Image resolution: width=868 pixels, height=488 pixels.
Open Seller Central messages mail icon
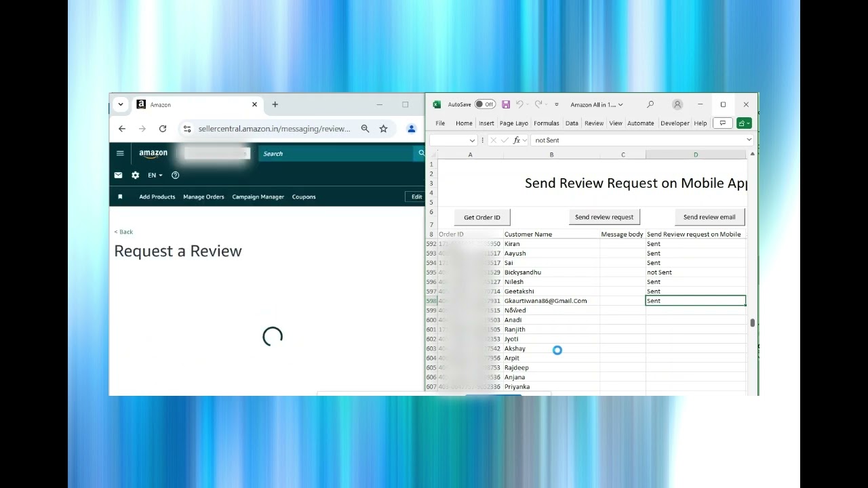118,175
